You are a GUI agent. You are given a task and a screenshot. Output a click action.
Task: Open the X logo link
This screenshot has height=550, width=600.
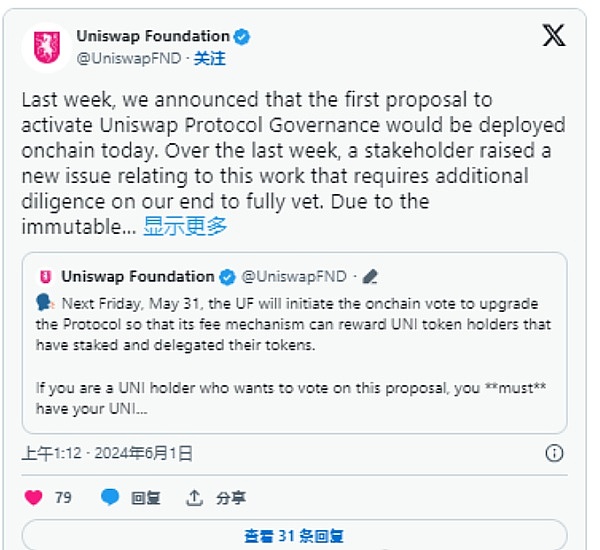point(553,36)
